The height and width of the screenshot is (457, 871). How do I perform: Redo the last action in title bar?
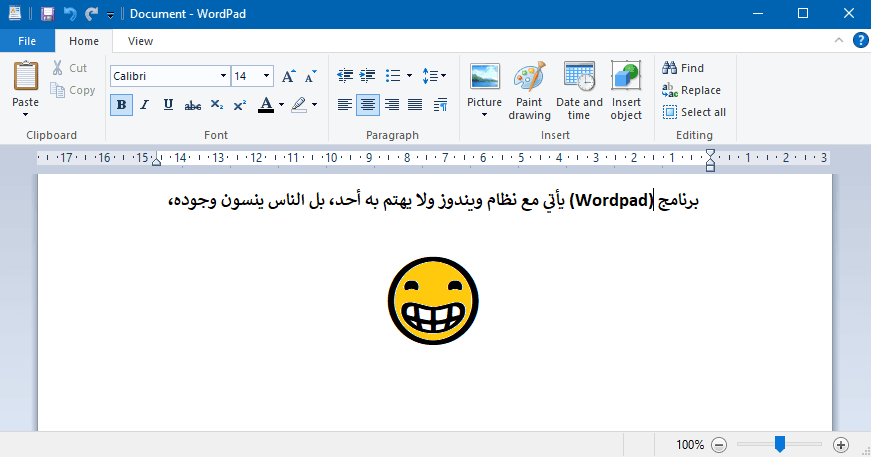pyautogui.click(x=92, y=14)
